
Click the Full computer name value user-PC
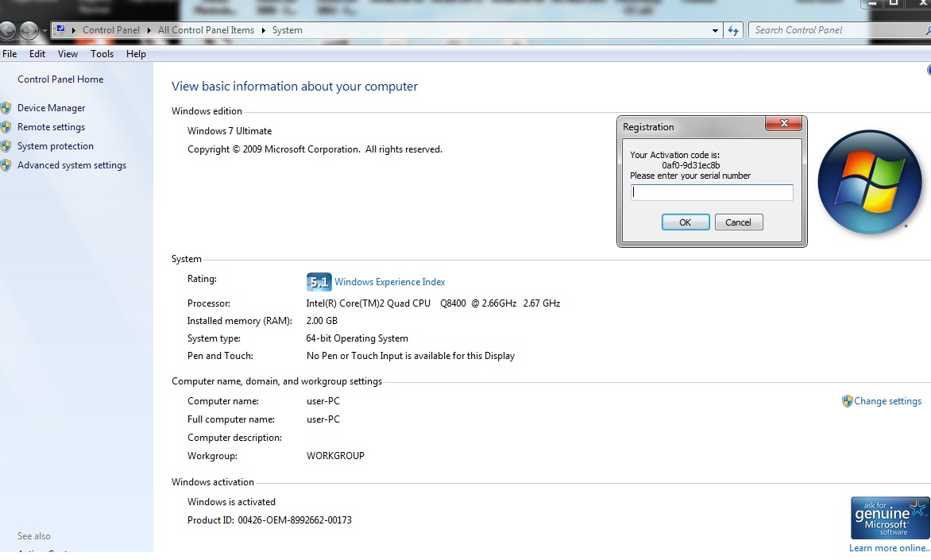point(323,419)
